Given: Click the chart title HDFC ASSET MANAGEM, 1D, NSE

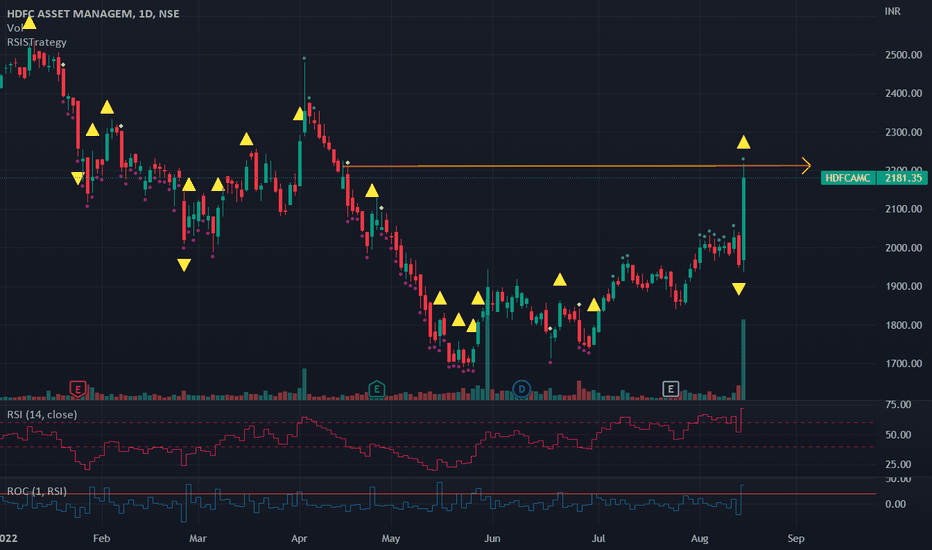Looking at the screenshot, I should point(93,13).
